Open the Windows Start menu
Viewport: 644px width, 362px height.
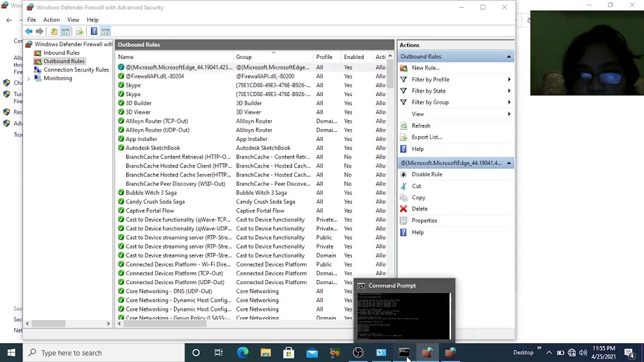tap(11, 353)
